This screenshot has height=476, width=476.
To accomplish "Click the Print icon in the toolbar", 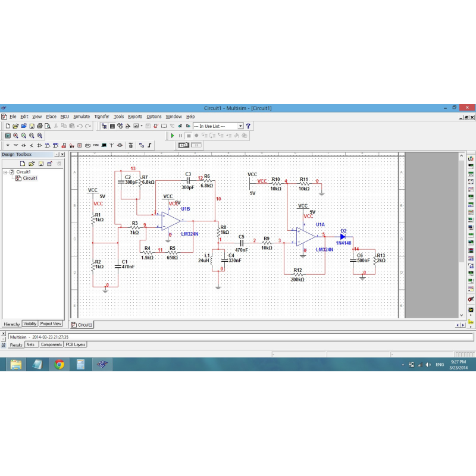I will (x=39, y=126).
